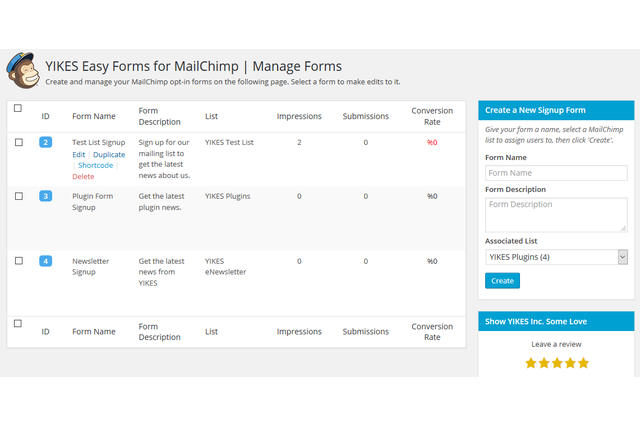Image resolution: width=640 pixels, height=426 pixels.
Task: Check the Plugin Form Signup row checkbox
Action: coord(18,196)
